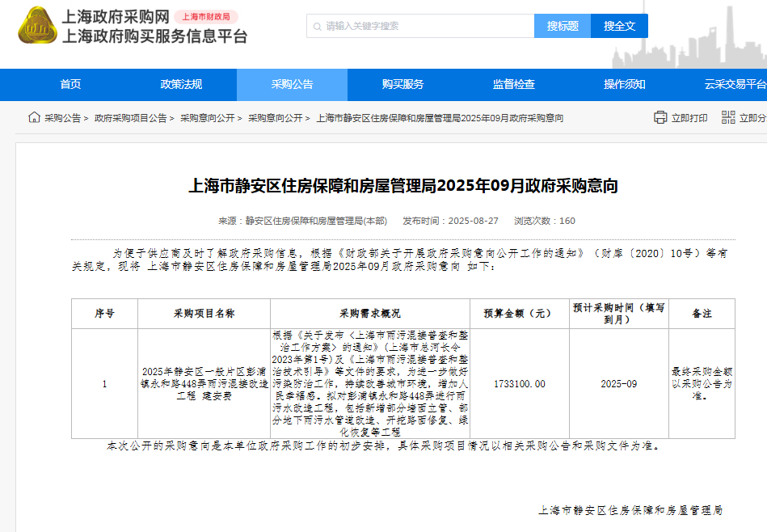Click the 立即打印 text link
Viewport: 767px width, 532px height.
point(689,118)
